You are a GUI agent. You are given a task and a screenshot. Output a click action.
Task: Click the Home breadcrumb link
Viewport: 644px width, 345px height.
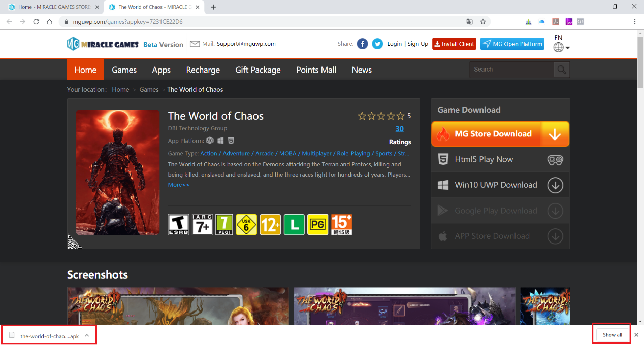120,90
